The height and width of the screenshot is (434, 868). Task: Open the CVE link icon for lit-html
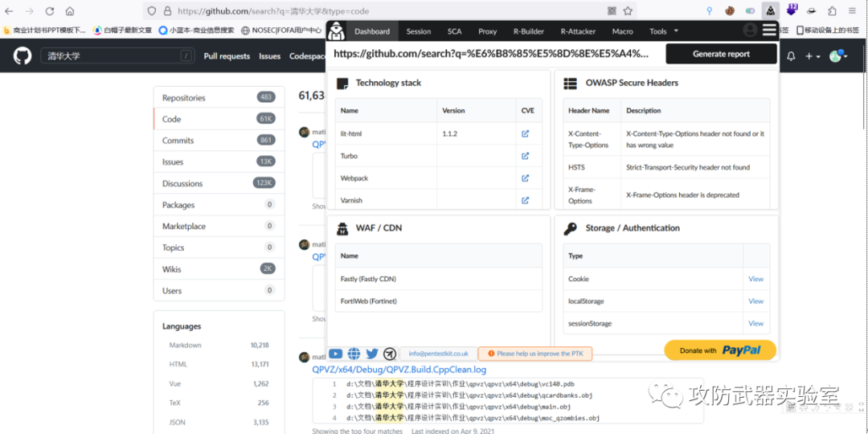pos(526,133)
